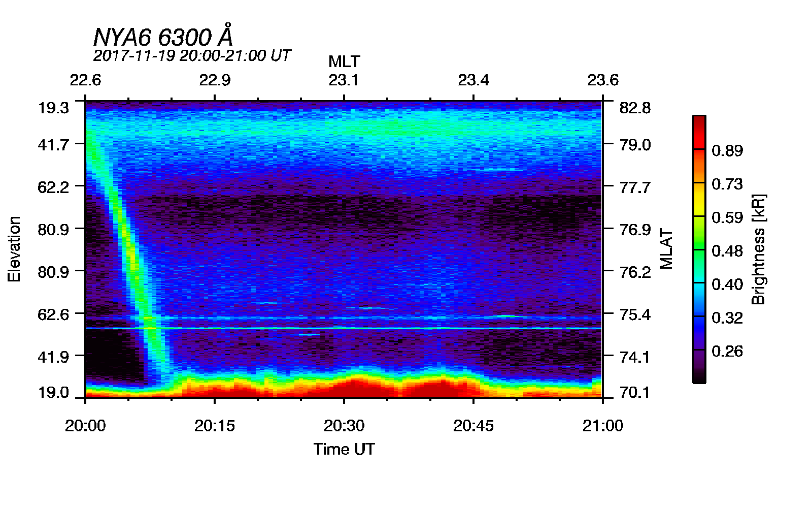Click the 'Brightness [kR]' colorbar label
Image resolution: width=812 pixels, height=508 pixels.
coord(758,249)
